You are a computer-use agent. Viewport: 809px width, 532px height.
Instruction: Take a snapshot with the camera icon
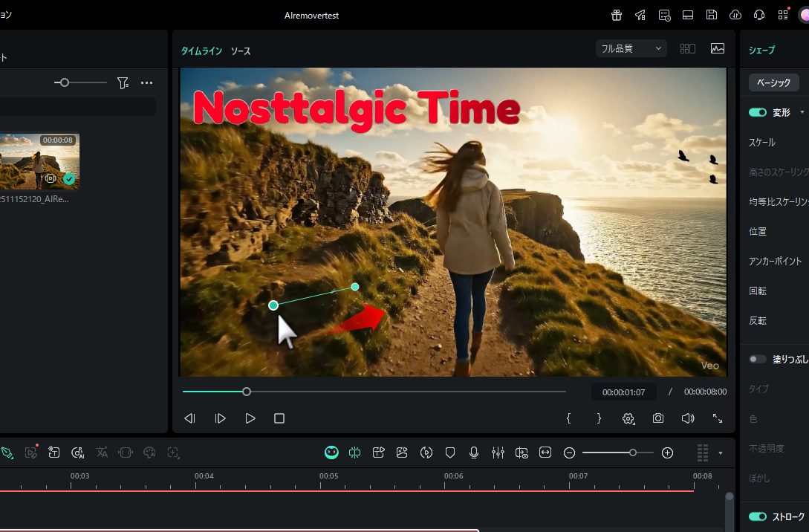658,418
